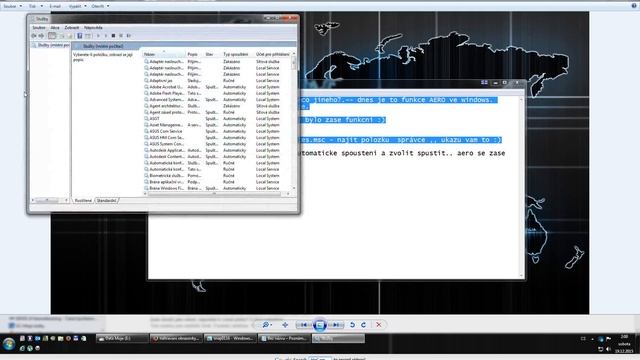Select the ASUS Com Service row
The width and height of the screenshot is (640, 360).
point(217,131)
